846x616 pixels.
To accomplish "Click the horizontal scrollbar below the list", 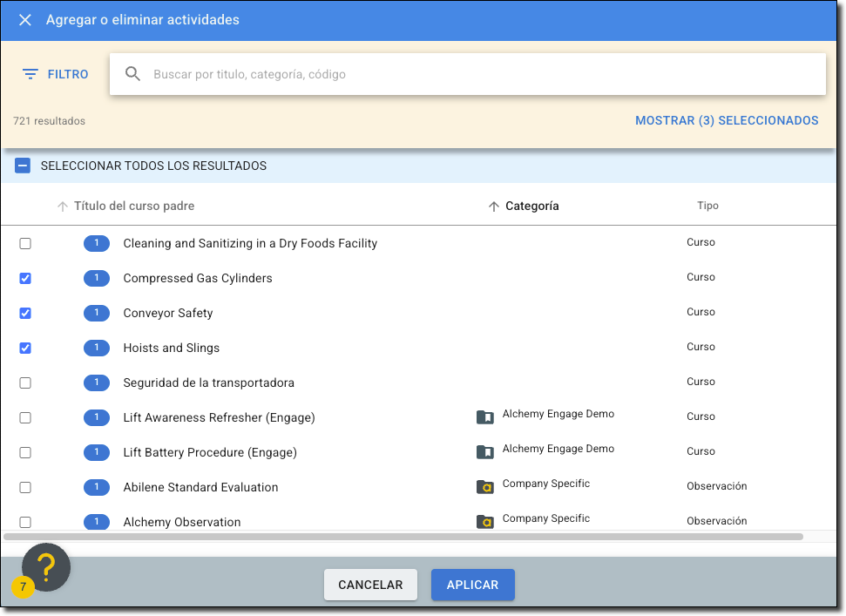I will (x=403, y=537).
